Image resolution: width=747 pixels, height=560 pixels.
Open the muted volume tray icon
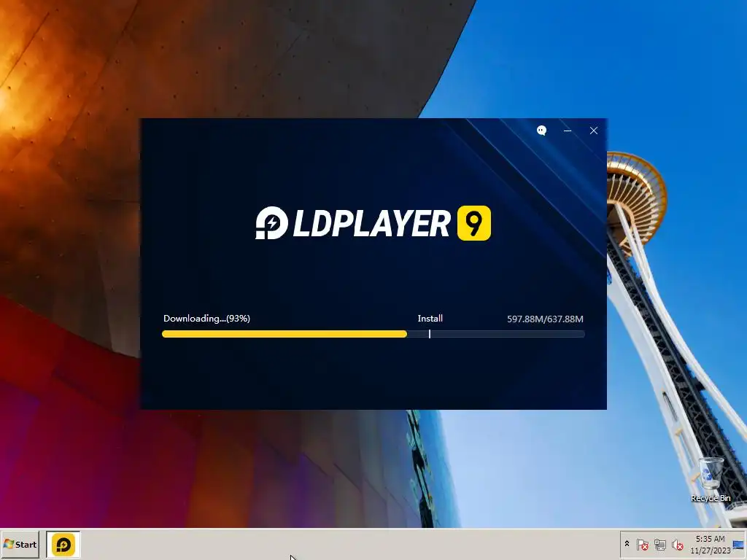tap(678, 544)
